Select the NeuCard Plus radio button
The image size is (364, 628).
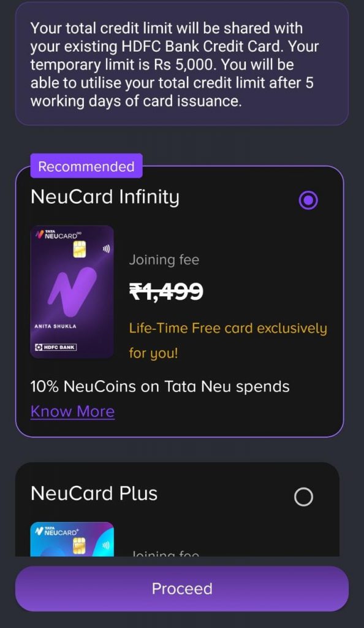point(303,497)
